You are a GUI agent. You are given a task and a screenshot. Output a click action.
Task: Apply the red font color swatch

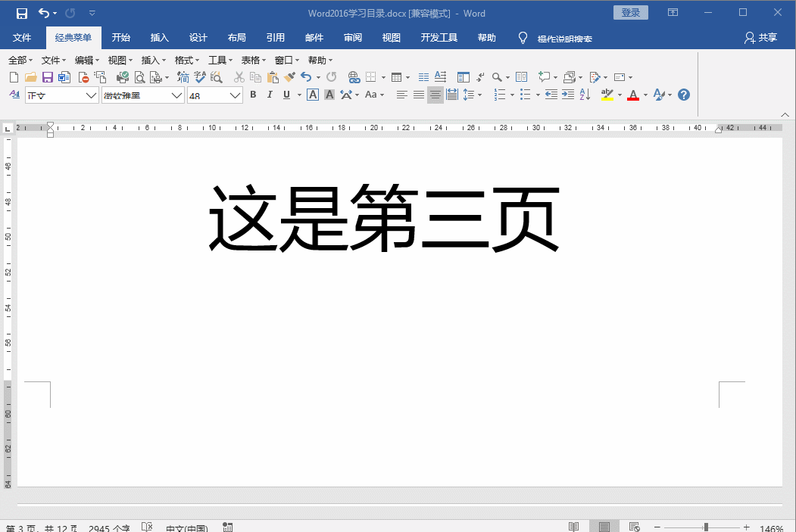pyautogui.click(x=633, y=95)
